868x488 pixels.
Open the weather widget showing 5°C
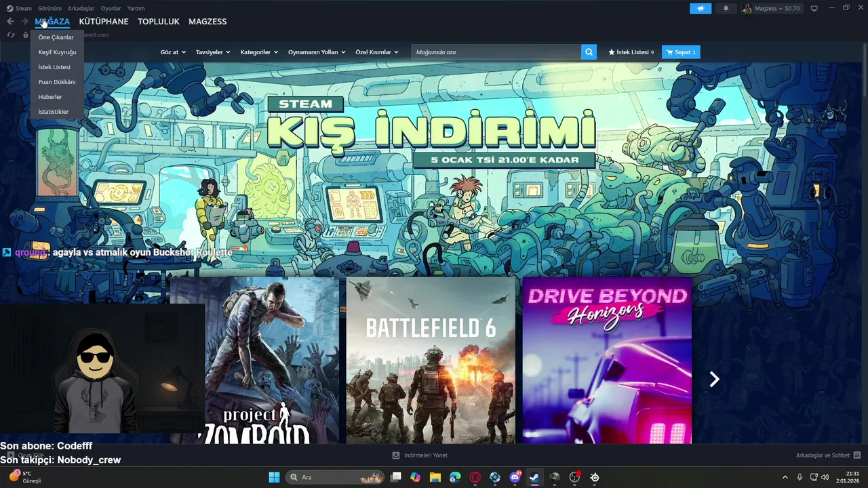coord(24,477)
